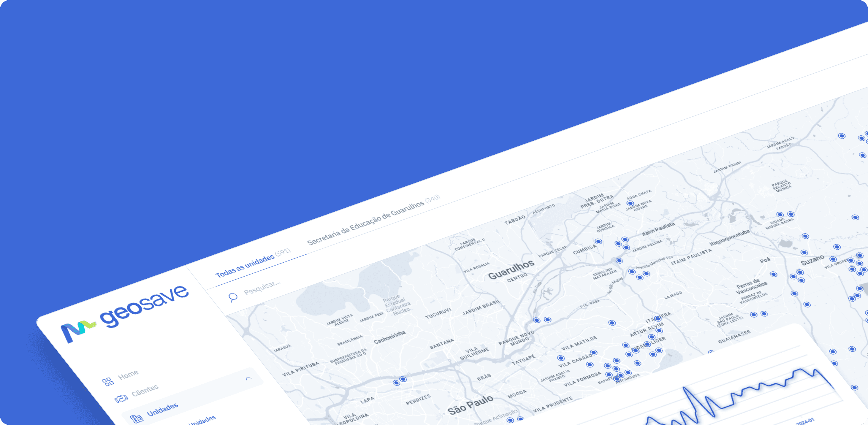Click the Home grid icon
Viewport: 868px width, 425px height.
click(107, 382)
